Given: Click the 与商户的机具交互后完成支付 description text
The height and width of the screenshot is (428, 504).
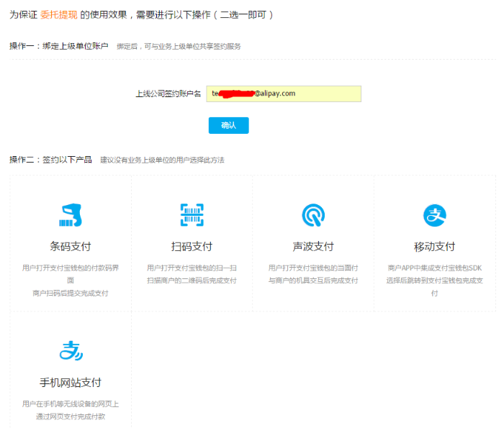Looking at the screenshot, I should click(313, 281).
